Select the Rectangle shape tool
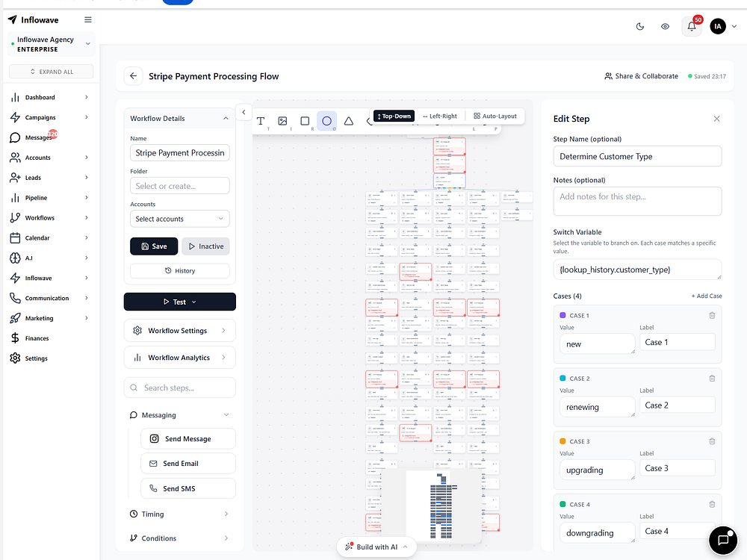Viewport: 747px width, 560px height. 305,121
